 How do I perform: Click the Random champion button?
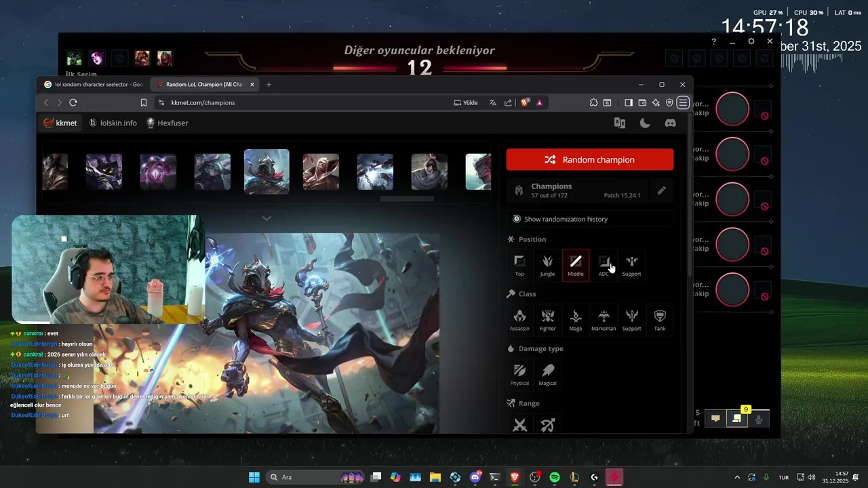[590, 160]
